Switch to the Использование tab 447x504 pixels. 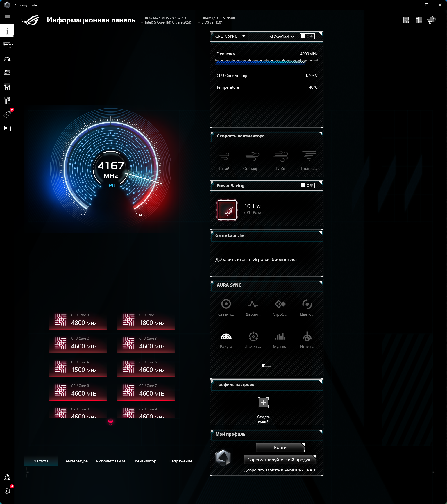111,461
